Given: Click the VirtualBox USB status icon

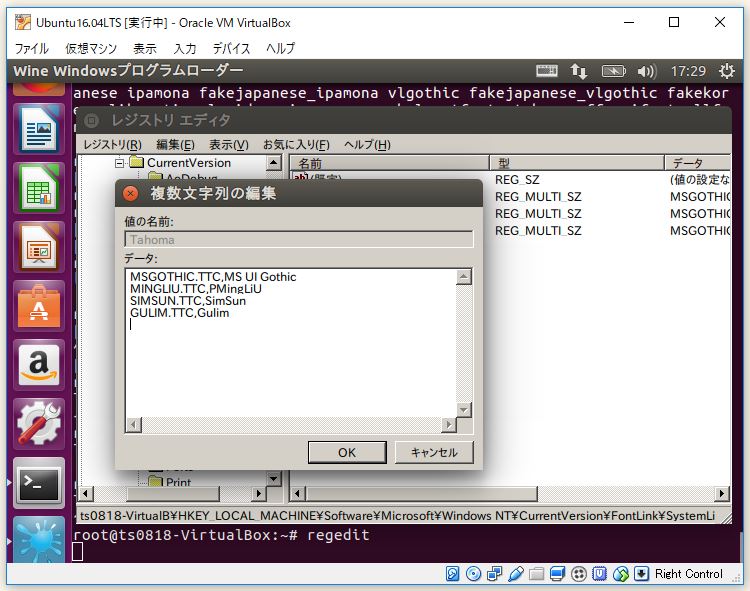Looking at the screenshot, I should [x=515, y=573].
